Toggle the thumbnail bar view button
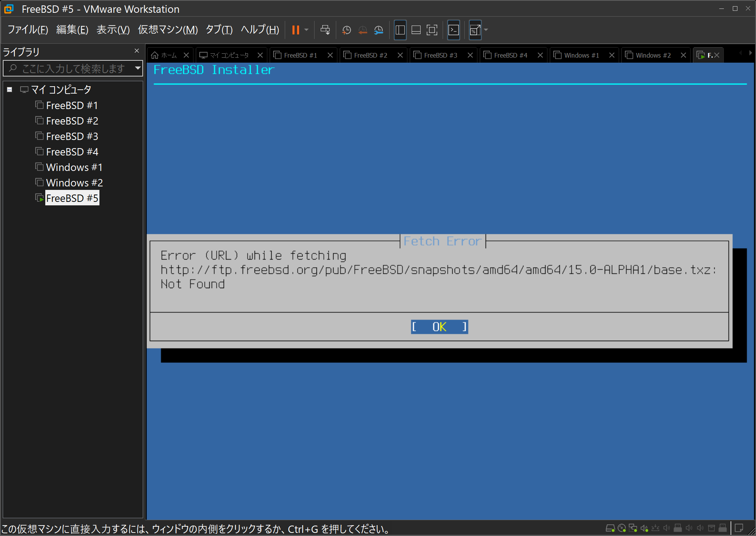 416,30
